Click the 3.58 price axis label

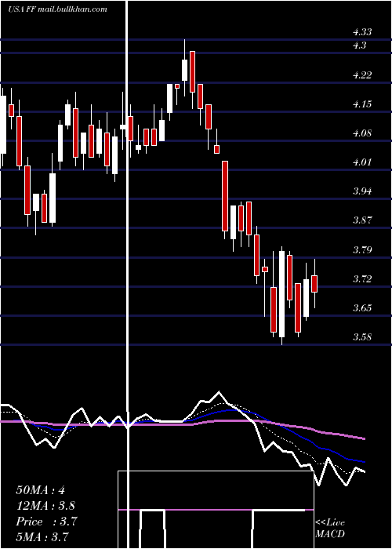point(362,337)
